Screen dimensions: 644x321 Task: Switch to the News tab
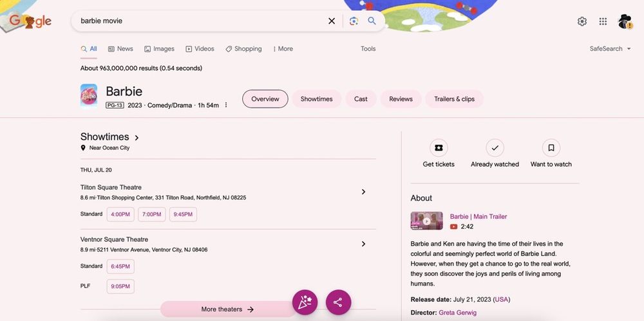[121, 48]
